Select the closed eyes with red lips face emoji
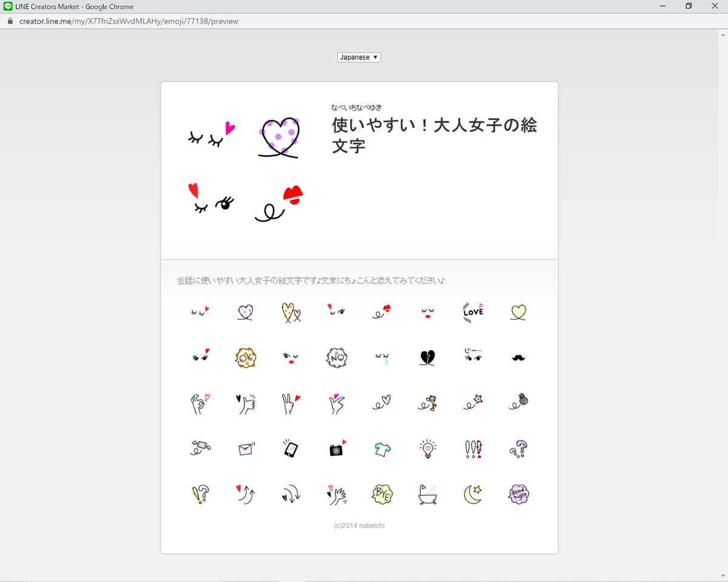728x582 pixels. coord(427,312)
